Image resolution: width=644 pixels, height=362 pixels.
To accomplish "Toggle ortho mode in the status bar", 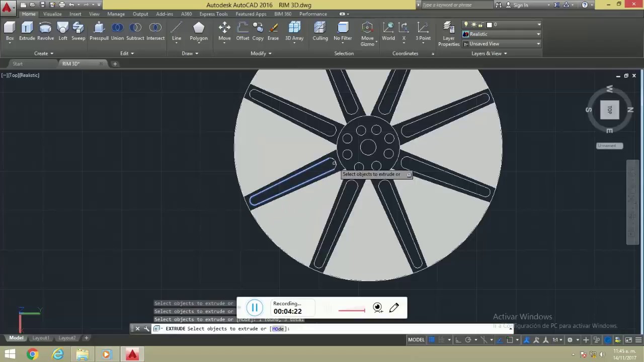I will (458, 340).
